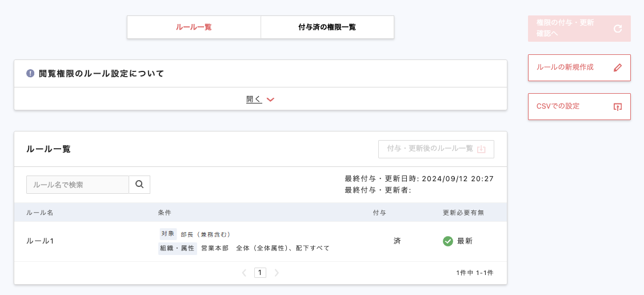Click the green checkmark status icon for ルール1
The width and height of the screenshot is (644, 295).
click(448, 241)
